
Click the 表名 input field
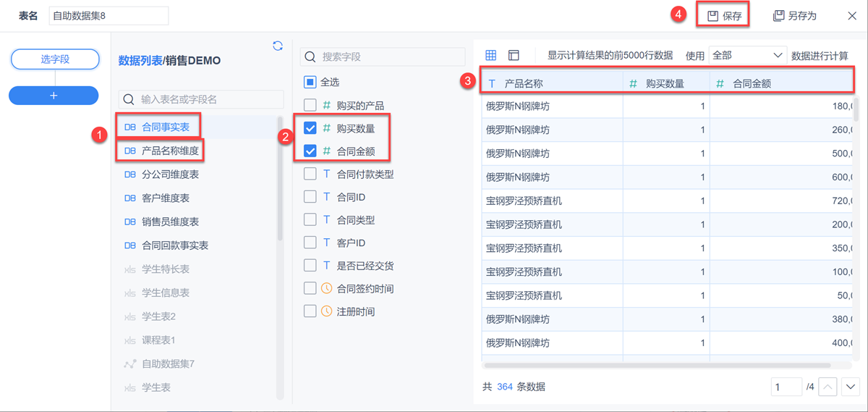coord(109,15)
